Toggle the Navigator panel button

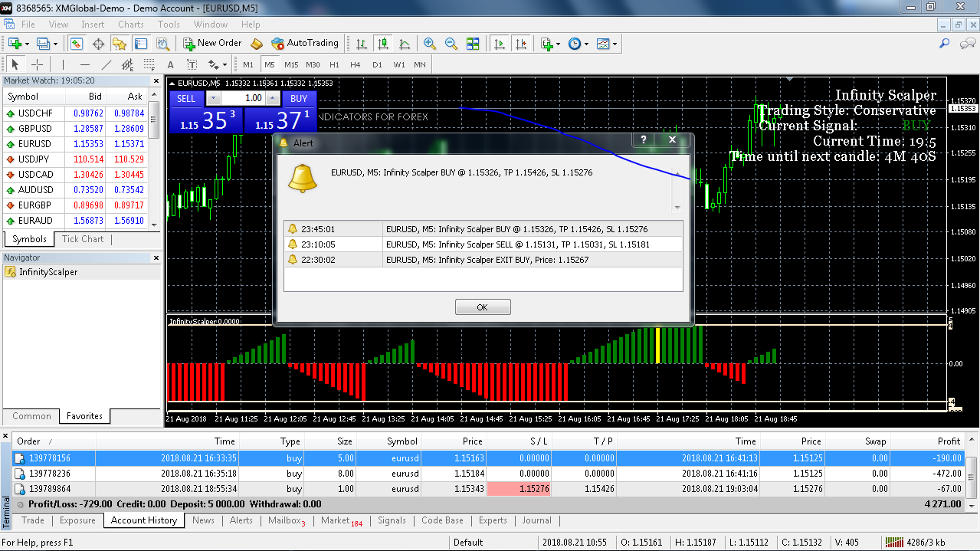point(119,44)
